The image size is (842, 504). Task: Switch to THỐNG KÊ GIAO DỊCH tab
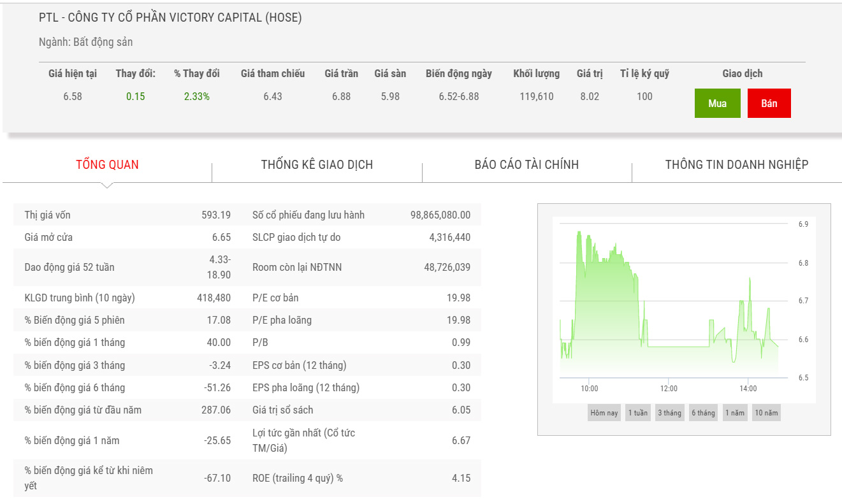(317, 164)
